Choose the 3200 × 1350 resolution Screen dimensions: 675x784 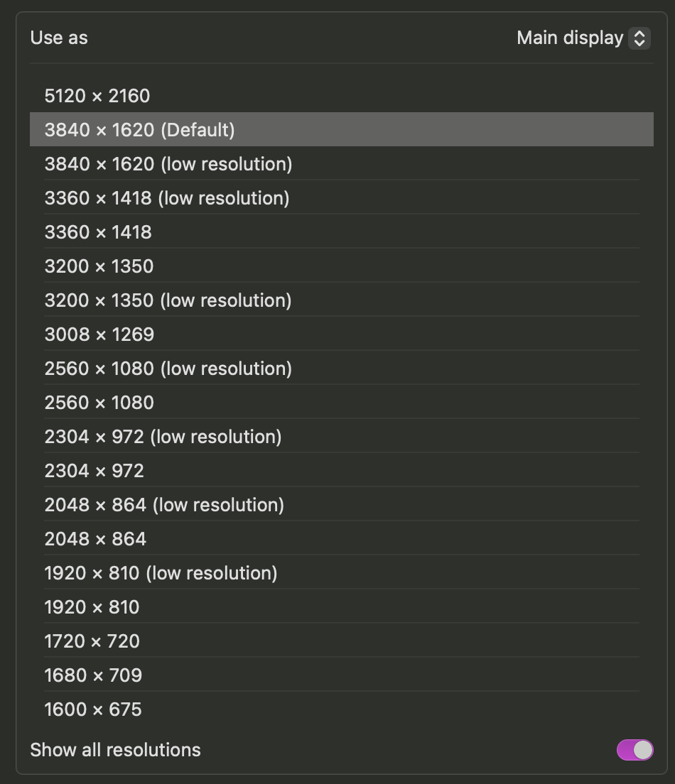click(99, 266)
